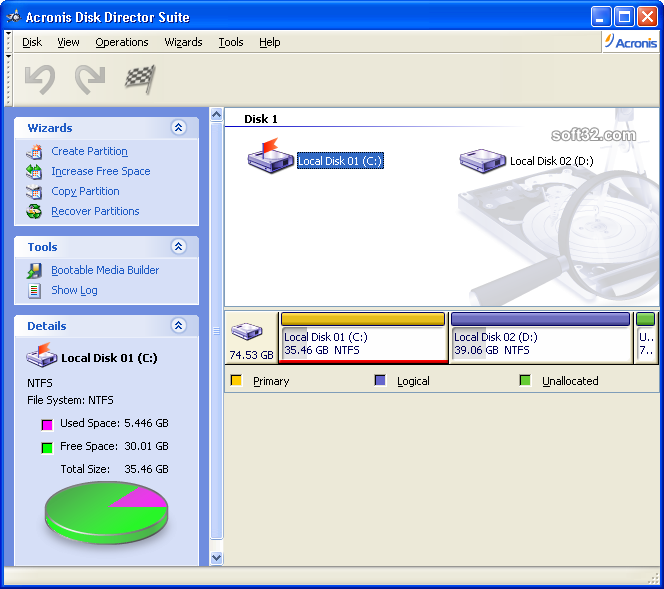Open Bootable Media Builder link
Viewport: 664px width, 589px height.
105,270
